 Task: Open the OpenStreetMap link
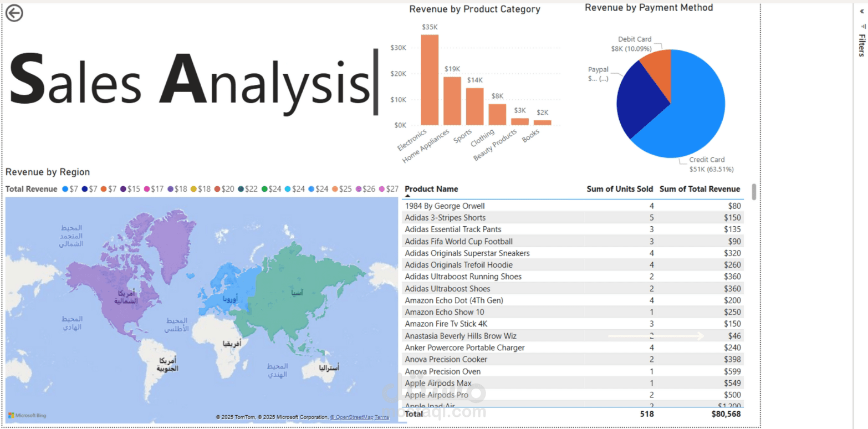(351, 417)
